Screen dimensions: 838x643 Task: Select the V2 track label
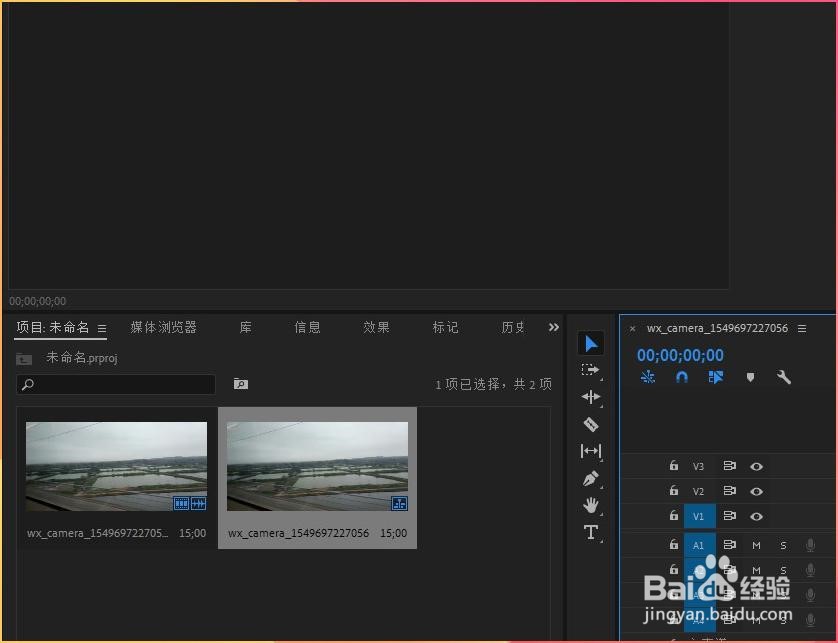pyautogui.click(x=698, y=491)
